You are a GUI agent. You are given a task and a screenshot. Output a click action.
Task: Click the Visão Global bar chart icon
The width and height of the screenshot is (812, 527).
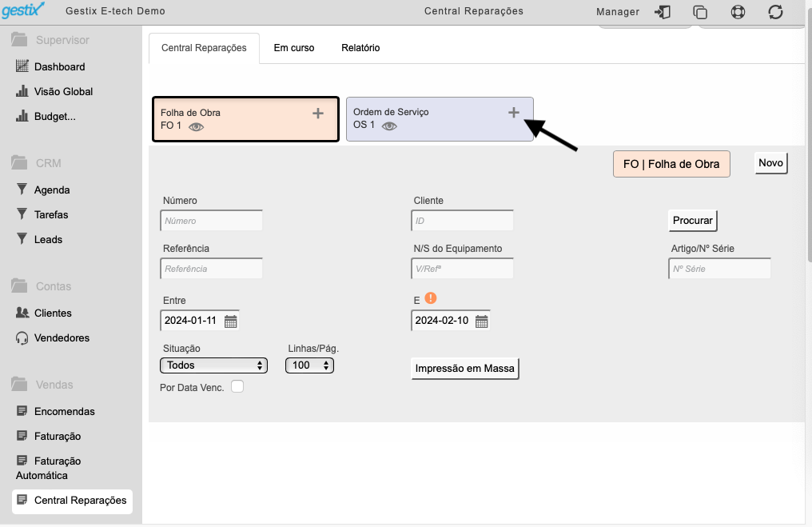point(22,90)
